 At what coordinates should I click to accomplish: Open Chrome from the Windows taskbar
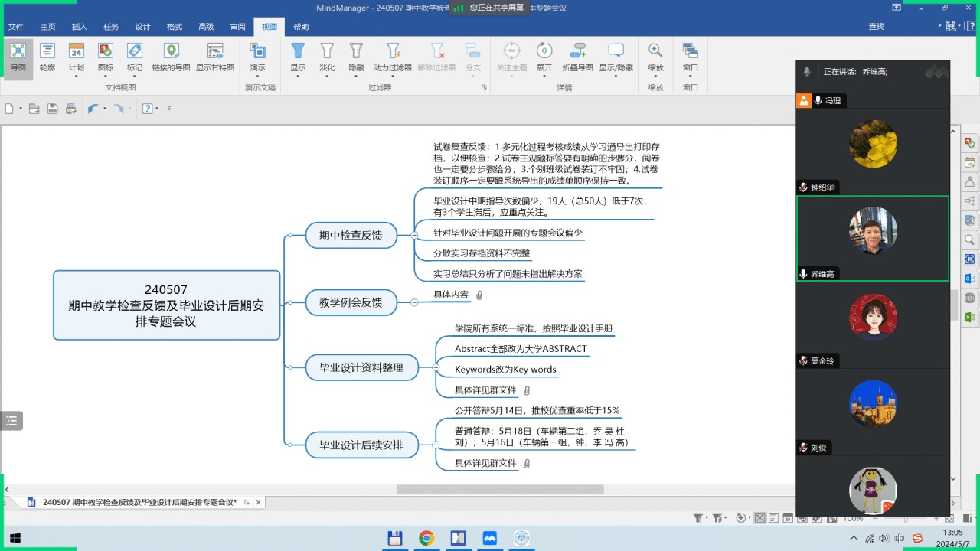click(426, 538)
